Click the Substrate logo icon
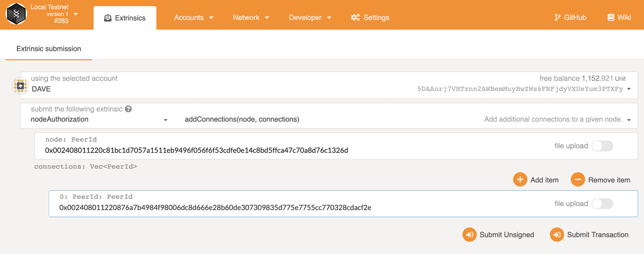Image resolution: width=644 pixels, height=254 pixels. pos(16,14)
